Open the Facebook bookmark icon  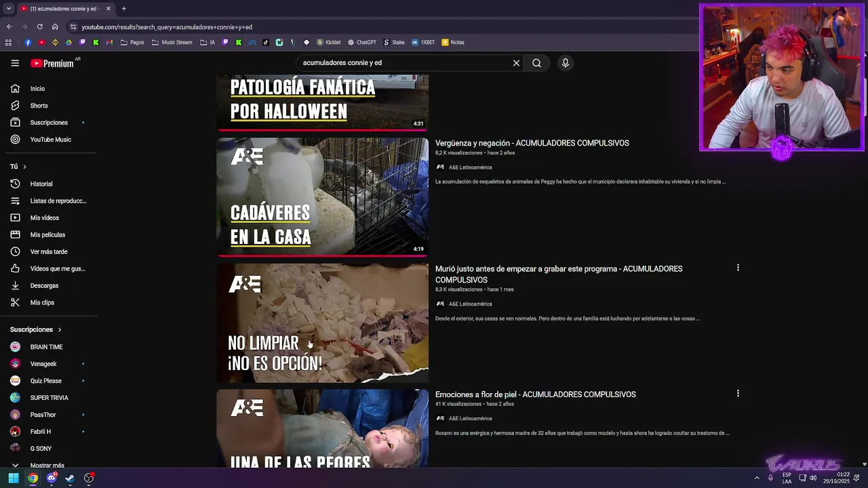point(28,42)
